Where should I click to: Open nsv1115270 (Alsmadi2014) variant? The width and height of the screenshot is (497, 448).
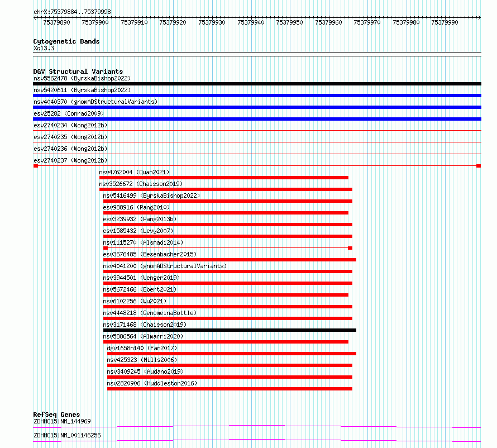[143, 242]
